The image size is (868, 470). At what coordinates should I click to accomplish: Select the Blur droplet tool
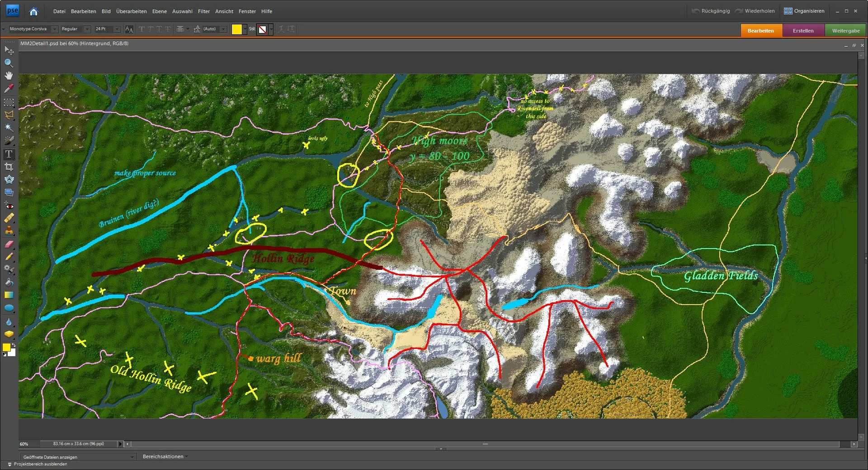tap(9, 322)
